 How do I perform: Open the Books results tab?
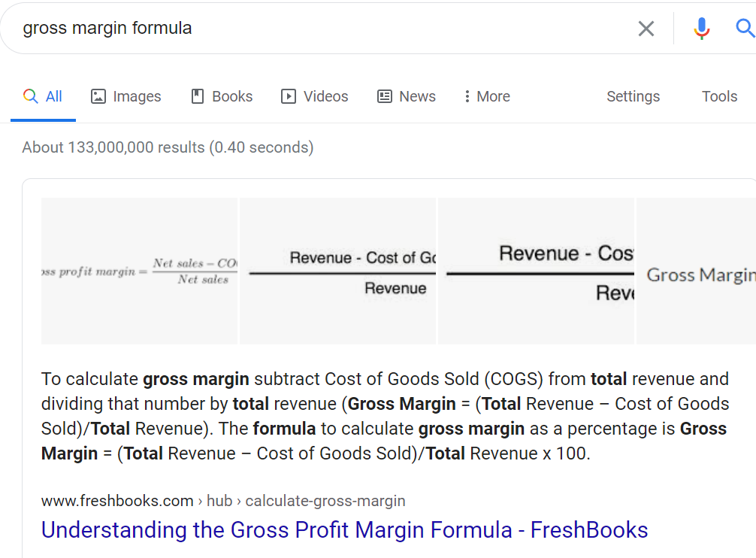tap(222, 96)
